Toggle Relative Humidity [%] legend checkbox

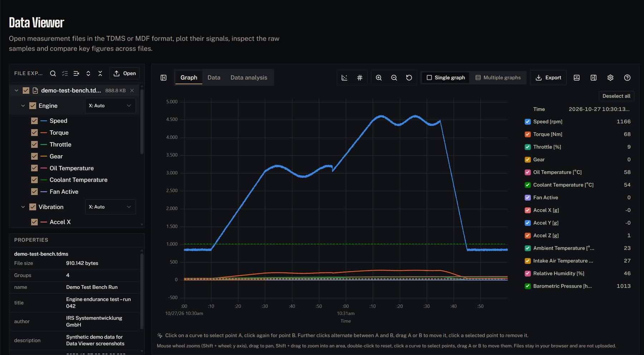coord(527,273)
